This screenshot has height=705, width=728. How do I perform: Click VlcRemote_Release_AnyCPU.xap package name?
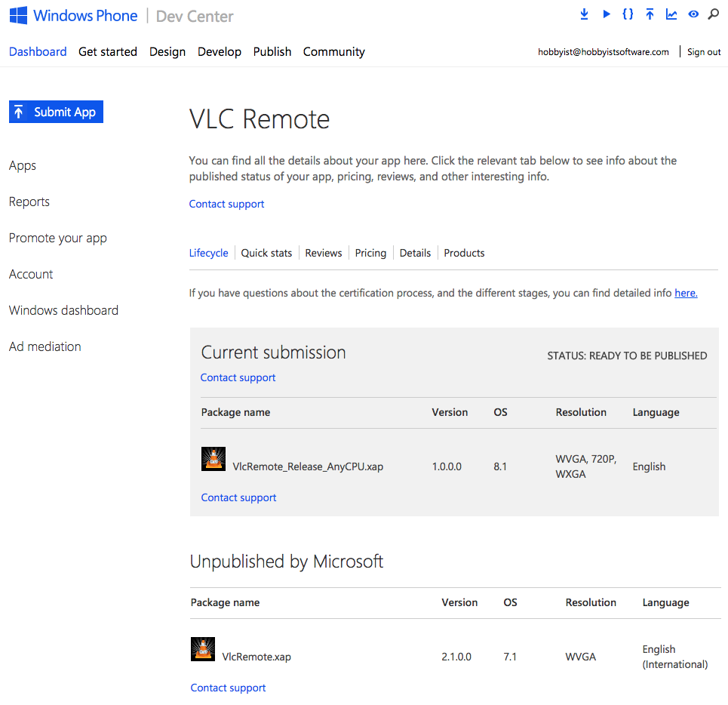308,466
